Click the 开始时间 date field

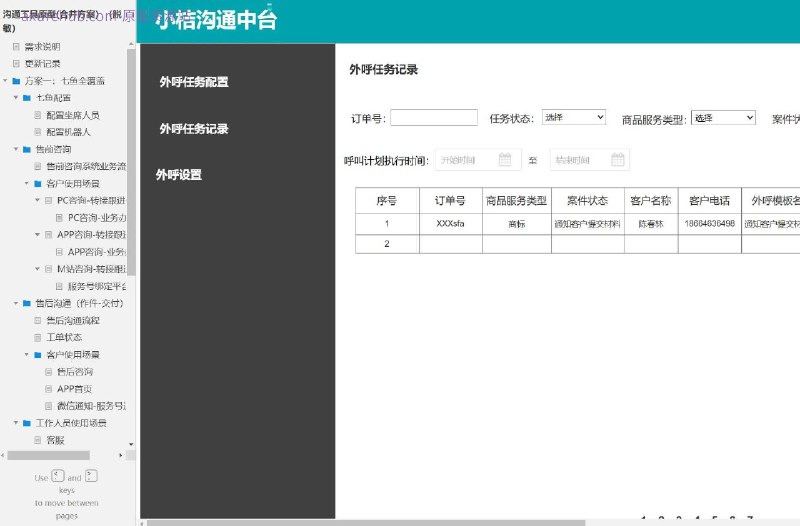pyautogui.click(x=478, y=160)
